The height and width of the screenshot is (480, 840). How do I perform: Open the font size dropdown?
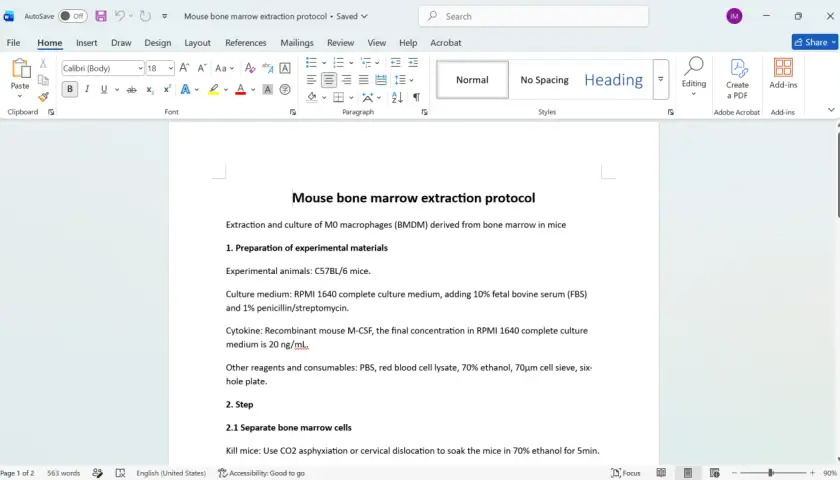[170, 68]
